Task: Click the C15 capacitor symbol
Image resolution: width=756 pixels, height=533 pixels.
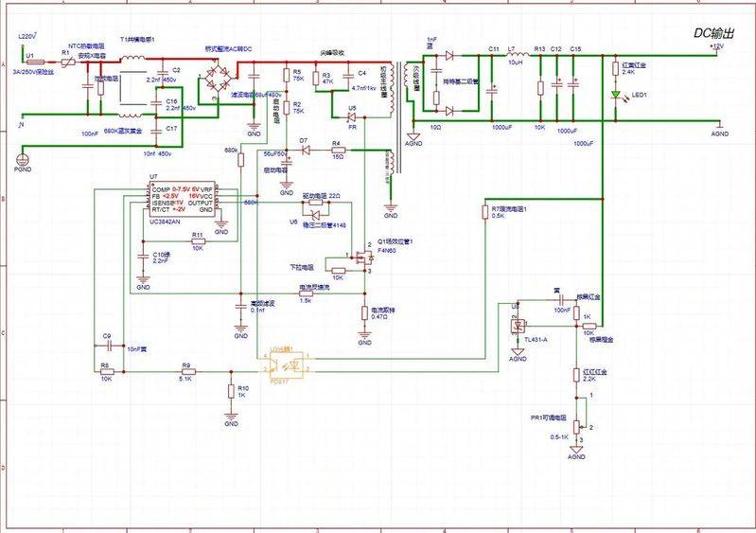Action: [573, 84]
